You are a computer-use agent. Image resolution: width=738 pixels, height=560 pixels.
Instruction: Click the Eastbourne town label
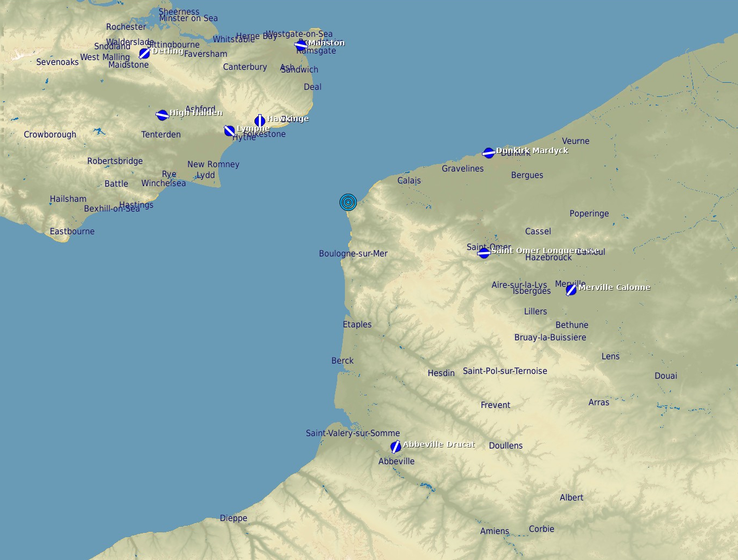pyautogui.click(x=72, y=232)
